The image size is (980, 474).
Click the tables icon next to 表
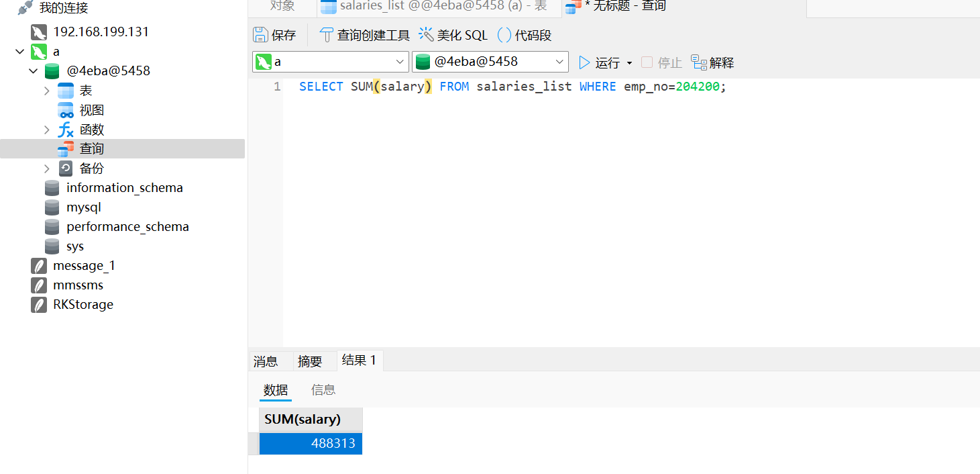tap(66, 91)
